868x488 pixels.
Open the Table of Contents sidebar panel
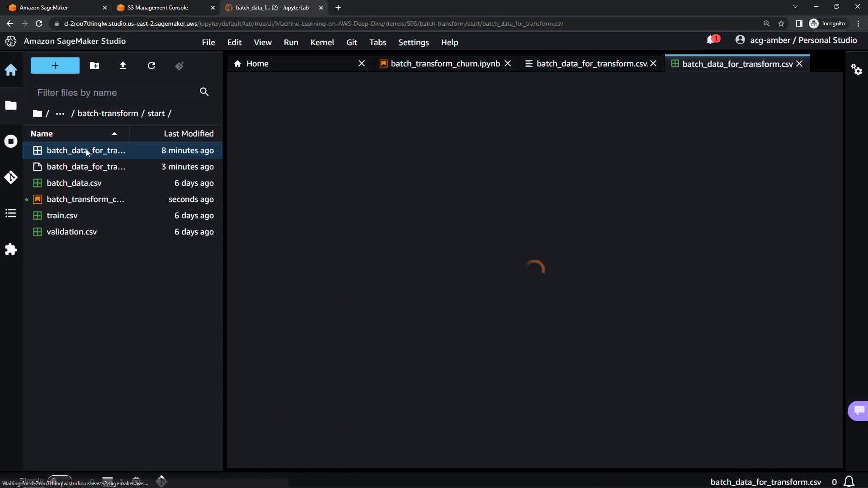[11, 213]
